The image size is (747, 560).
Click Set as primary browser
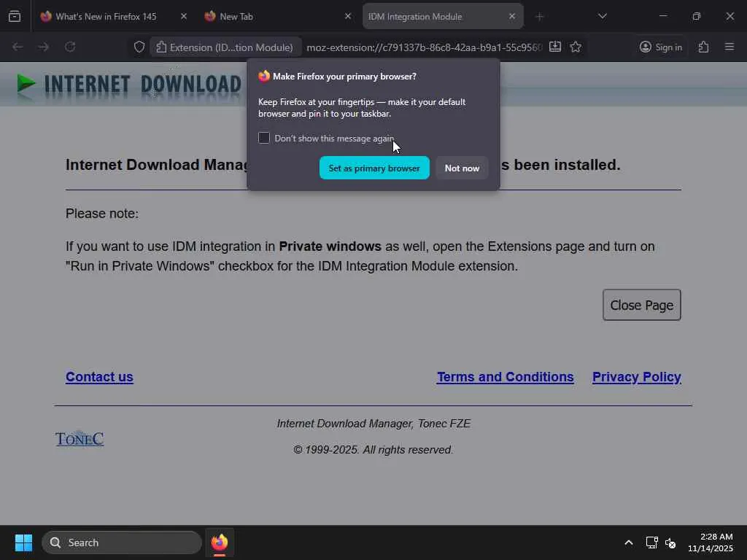(374, 168)
